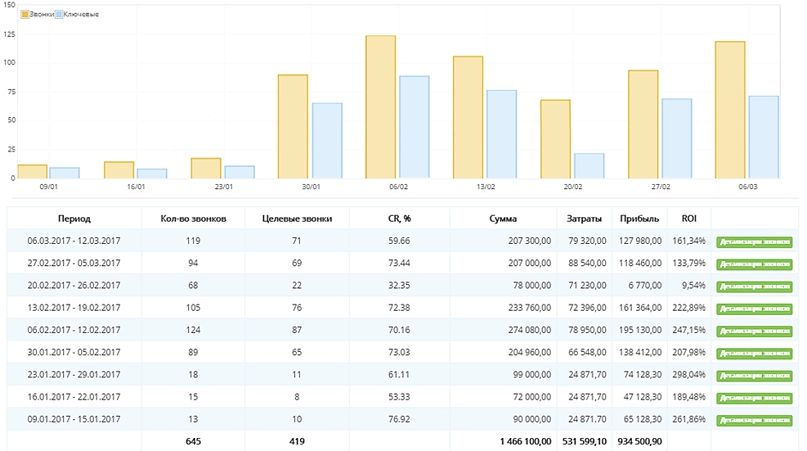This screenshot has width=807, height=451.
Task: Click x-axis date label 13/02
Action: (x=485, y=187)
